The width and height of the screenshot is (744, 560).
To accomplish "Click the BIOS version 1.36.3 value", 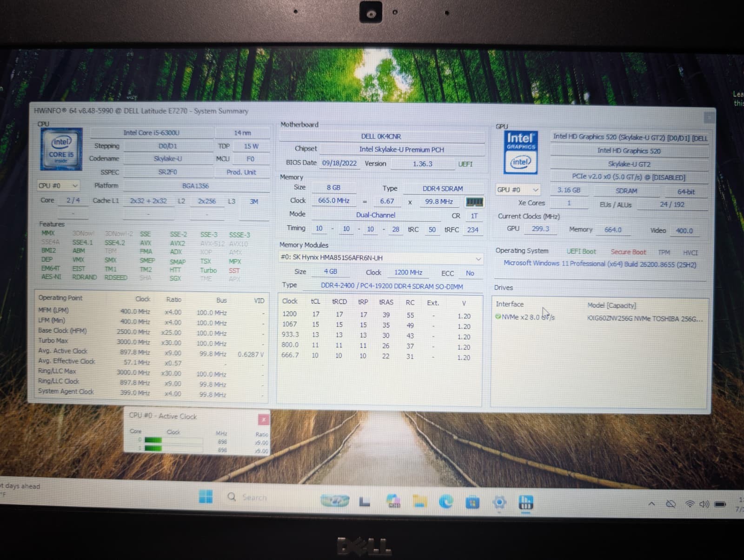I will [x=422, y=164].
